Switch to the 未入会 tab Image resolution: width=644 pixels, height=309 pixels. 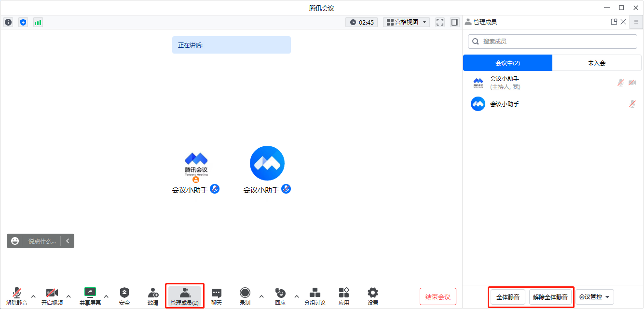click(x=597, y=63)
